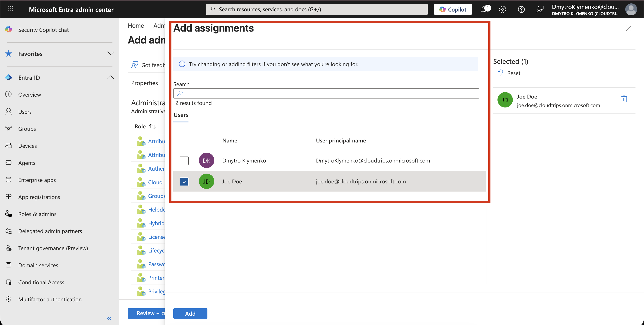Go to Roles & admins menu item
The height and width of the screenshot is (325, 644).
pyautogui.click(x=37, y=214)
